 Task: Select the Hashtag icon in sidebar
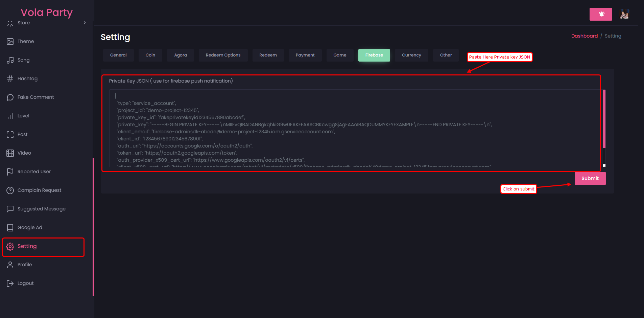[x=10, y=79]
